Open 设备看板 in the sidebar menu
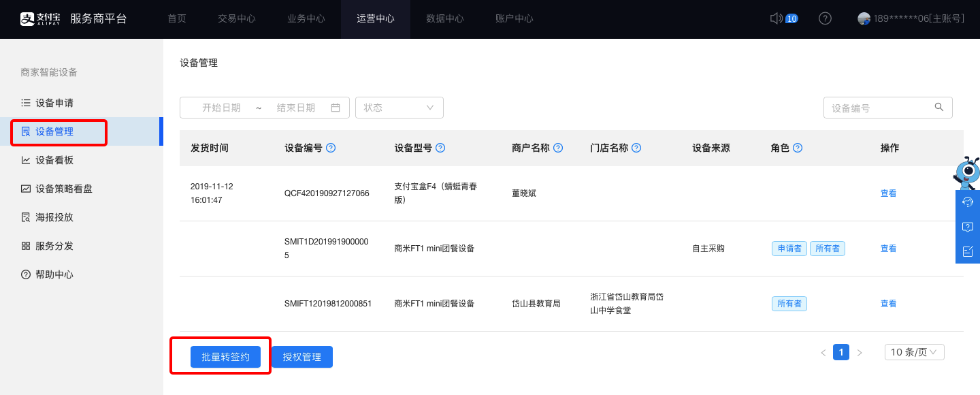The image size is (980, 395). [54, 160]
